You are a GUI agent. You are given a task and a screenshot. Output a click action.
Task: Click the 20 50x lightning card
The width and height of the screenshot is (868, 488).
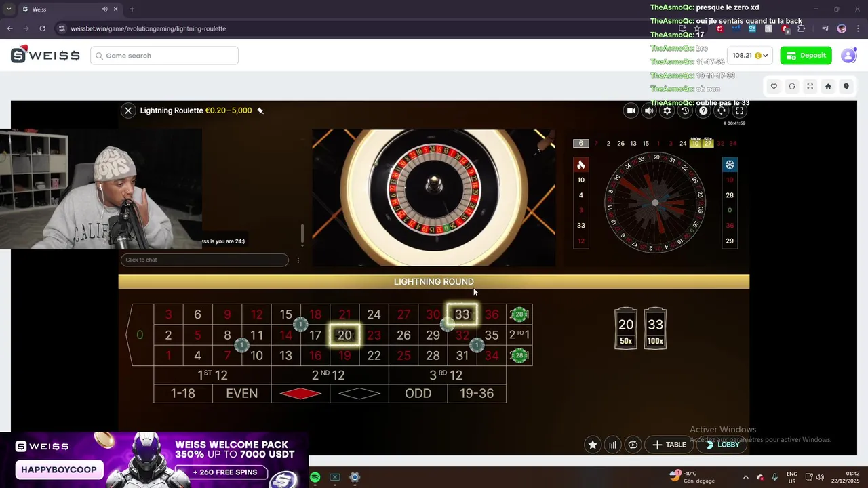coord(626,329)
